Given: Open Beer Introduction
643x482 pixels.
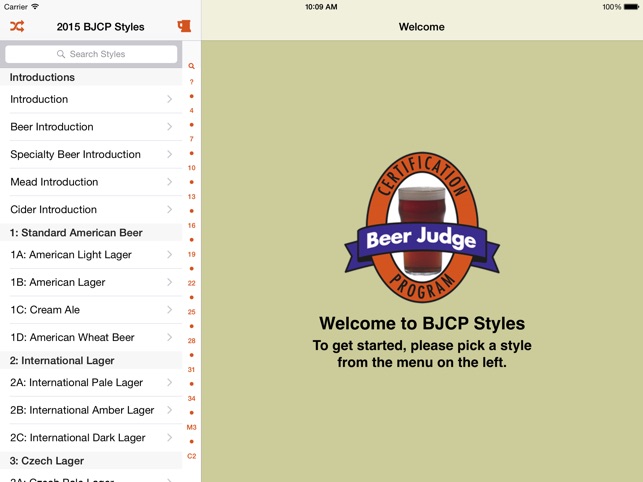Looking at the screenshot, I should click(91, 127).
